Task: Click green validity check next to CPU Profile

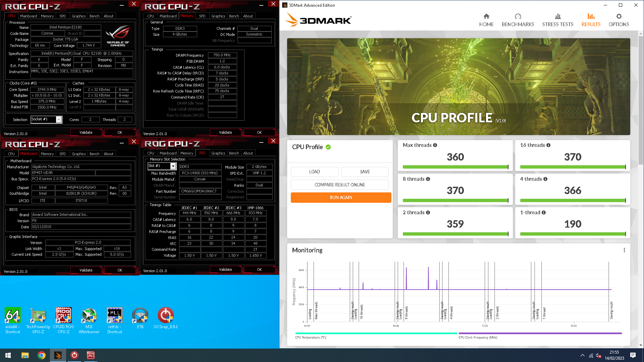Action: click(328, 147)
